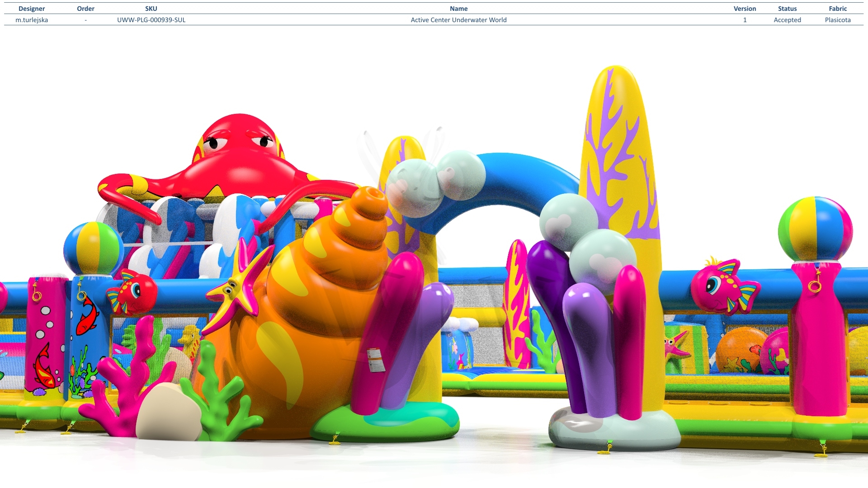Screen dimensions: 868x488
Task: Click the Accepted status value
Action: (787, 20)
